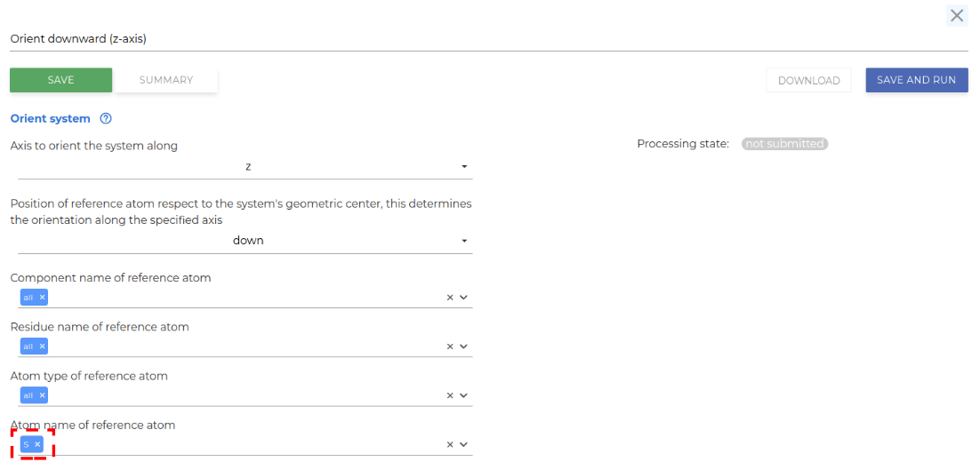Open the SUMMARY tab
Screen dimensions: 980x470
point(166,80)
